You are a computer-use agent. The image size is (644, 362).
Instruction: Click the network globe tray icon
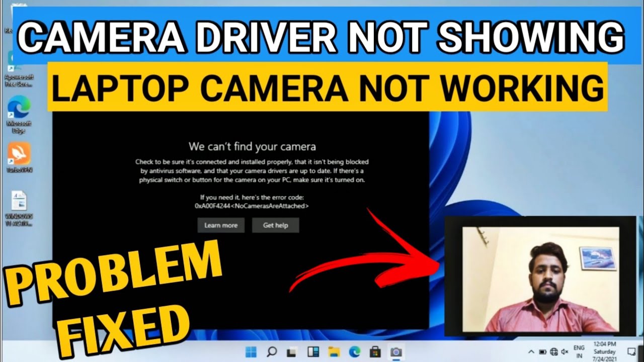(x=554, y=351)
